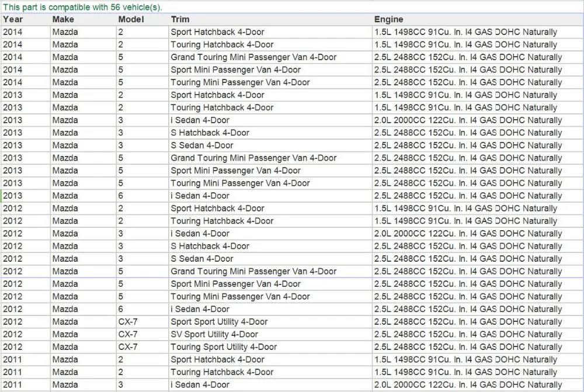Screen dimensions: 584x392
Task: Select 'Sport Hatchback 4-Door' in the 2011 row
Action: tap(217, 360)
